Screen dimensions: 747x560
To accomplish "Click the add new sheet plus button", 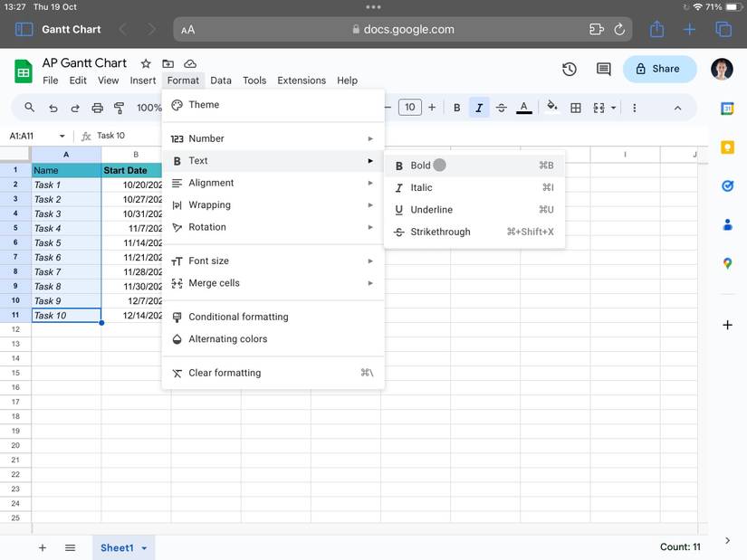I will coord(42,548).
